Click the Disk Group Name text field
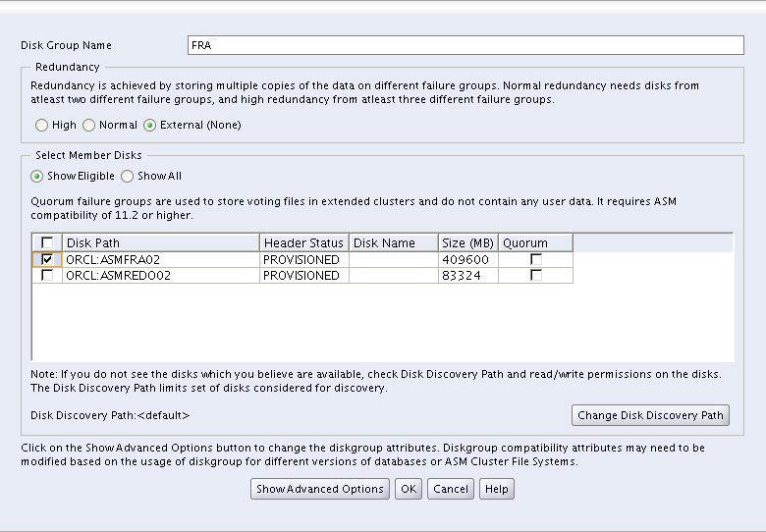This screenshot has width=766, height=532. tap(465, 45)
